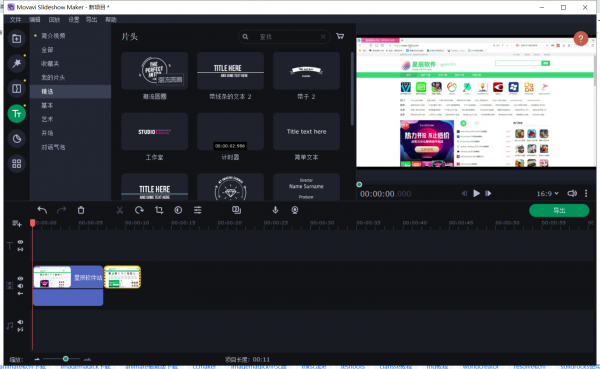The width and height of the screenshot is (600, 369).
Task: Click the green export button
Action: [x=559, y=210]
